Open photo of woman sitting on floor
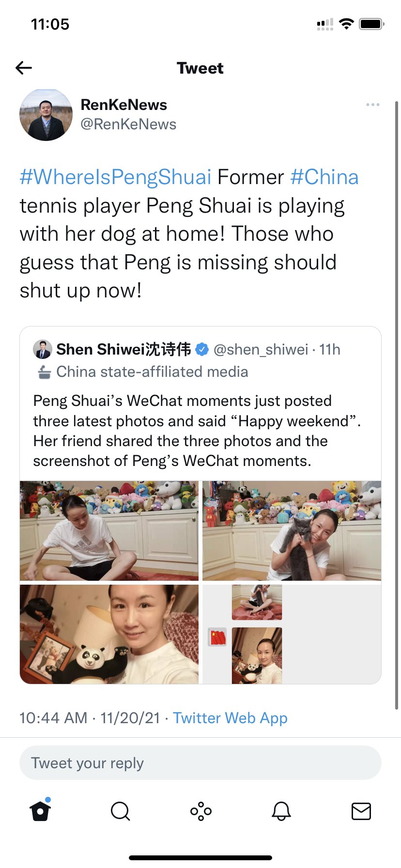 pos(109,530)
